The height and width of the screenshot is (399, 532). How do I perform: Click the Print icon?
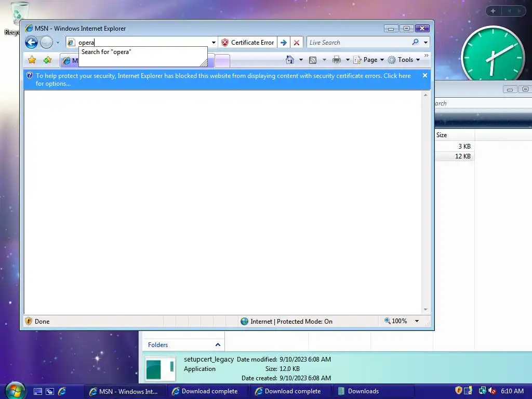coord(337,60)
